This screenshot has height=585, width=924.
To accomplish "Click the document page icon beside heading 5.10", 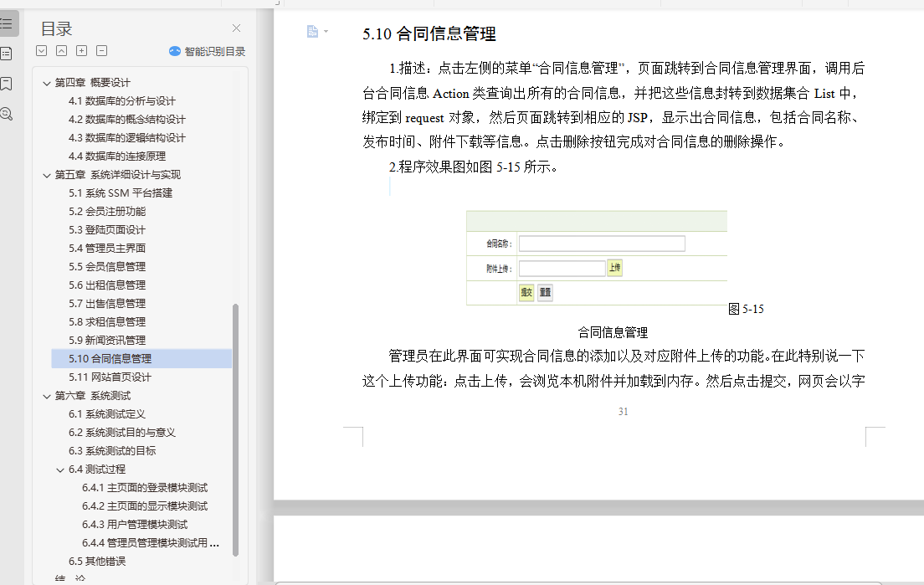I will (x=312, y=31).
